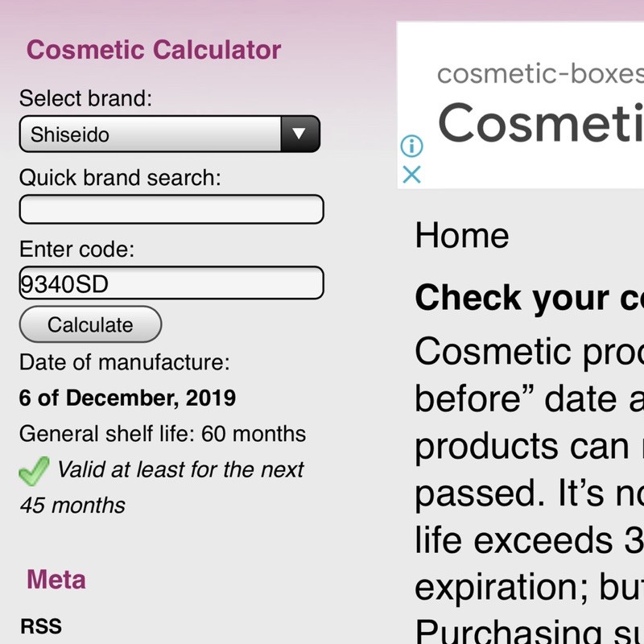The height and width of the screenshot is (644, 644).
Task: Select the Shiseido brand combo box
Action: coord(170,134)
